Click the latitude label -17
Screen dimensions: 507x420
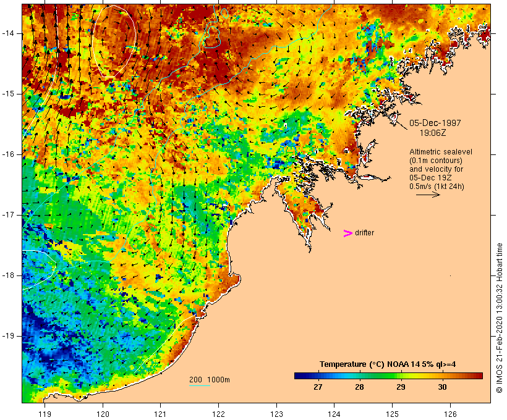[x=8, y=215]
